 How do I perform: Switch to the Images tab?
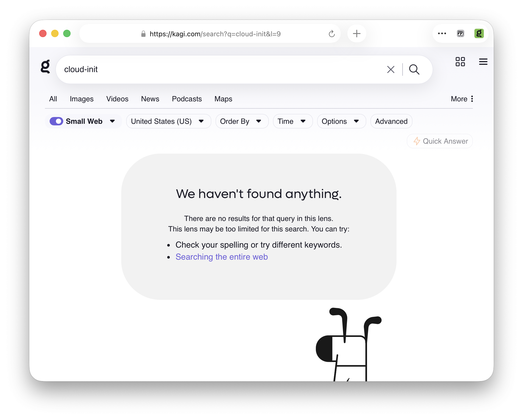(x=82, y=99)
